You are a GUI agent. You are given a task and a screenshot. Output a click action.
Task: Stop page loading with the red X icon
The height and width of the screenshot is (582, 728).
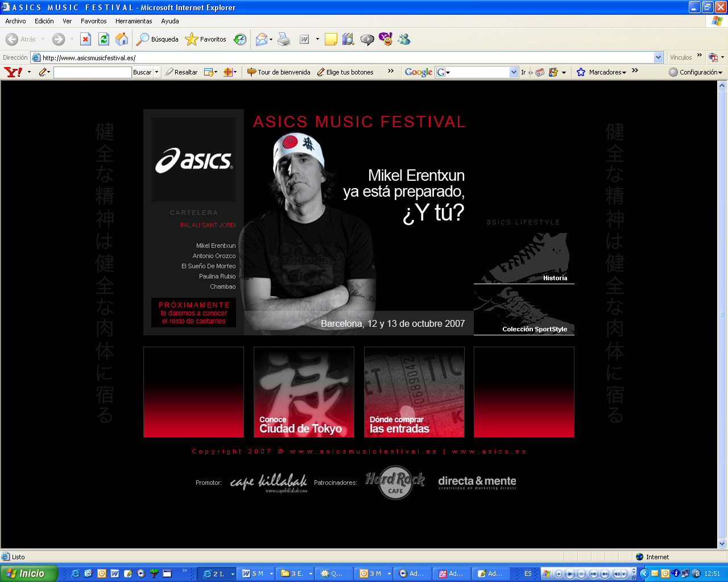coord(85,39)
